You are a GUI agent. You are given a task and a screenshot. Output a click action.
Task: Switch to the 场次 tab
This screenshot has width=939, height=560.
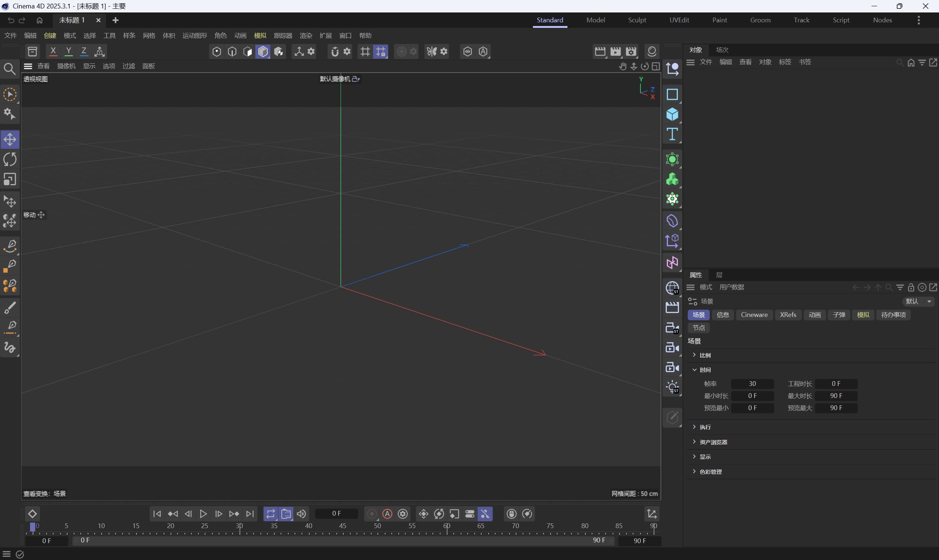(x=722, y=50)
